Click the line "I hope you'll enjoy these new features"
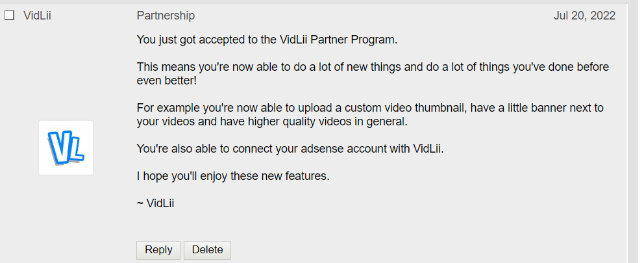Image resolution: width=644 pixels, height=263 pixels. [233, 176]
